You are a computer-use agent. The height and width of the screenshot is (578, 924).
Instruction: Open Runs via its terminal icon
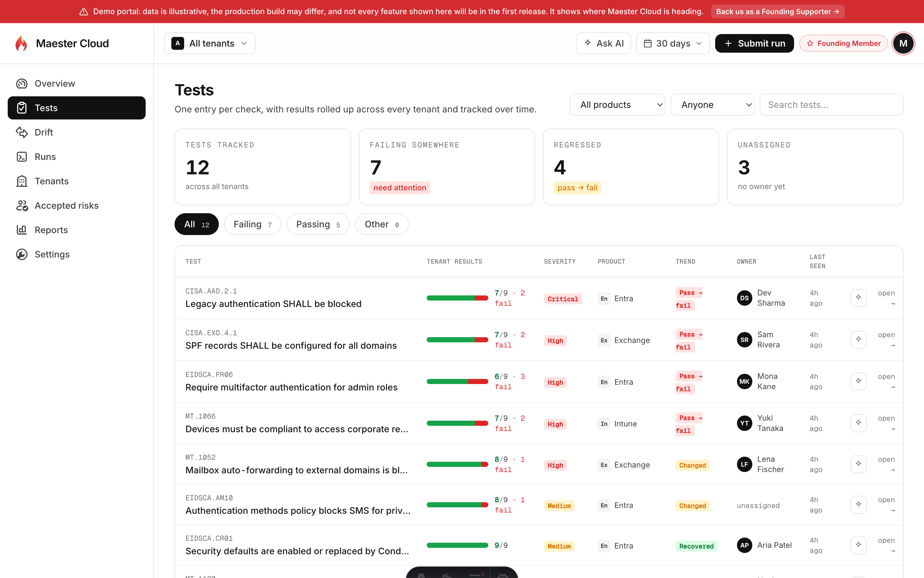22,157
